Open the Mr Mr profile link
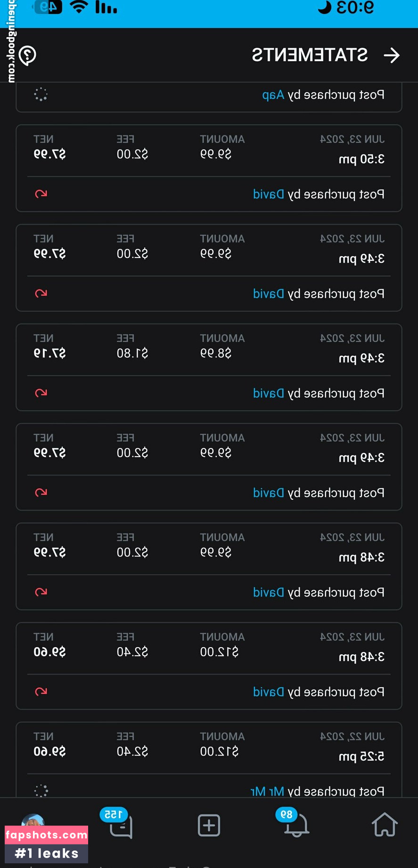418x868 pixels. (x=267, y=791)
